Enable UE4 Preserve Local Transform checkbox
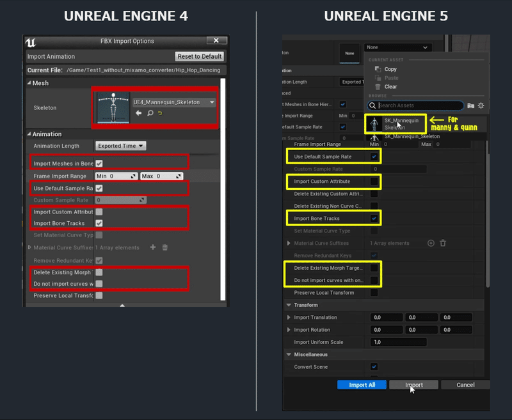Viewport: 512px width, 420px height. [x=99, y=295]
